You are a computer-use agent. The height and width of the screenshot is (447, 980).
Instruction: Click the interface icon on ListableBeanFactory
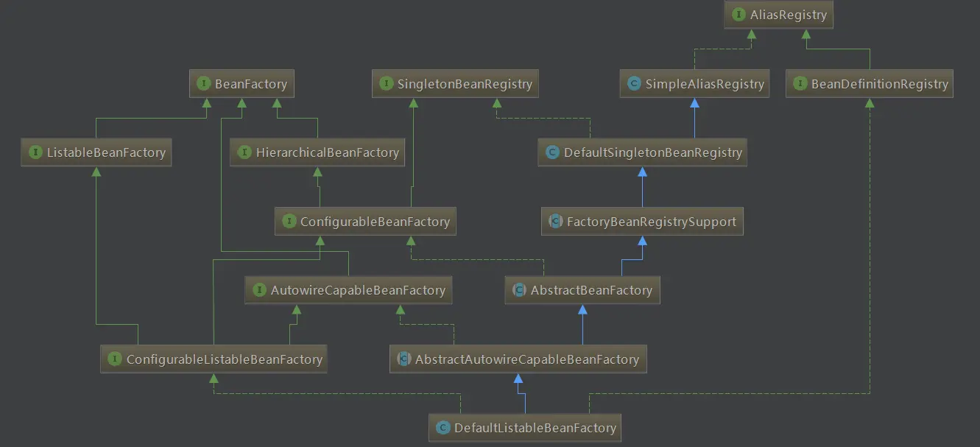pos(35,153)
